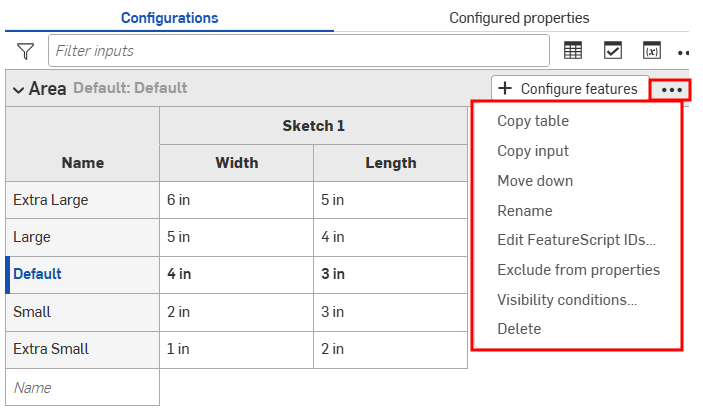
Task: Click Delete in the context menu
Action: [519, 329]
